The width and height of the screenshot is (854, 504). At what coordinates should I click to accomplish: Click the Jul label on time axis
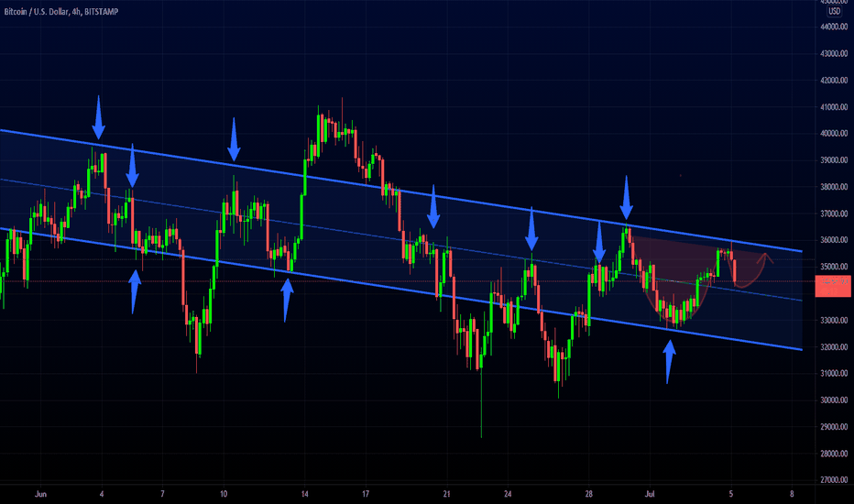click(650, 494)
